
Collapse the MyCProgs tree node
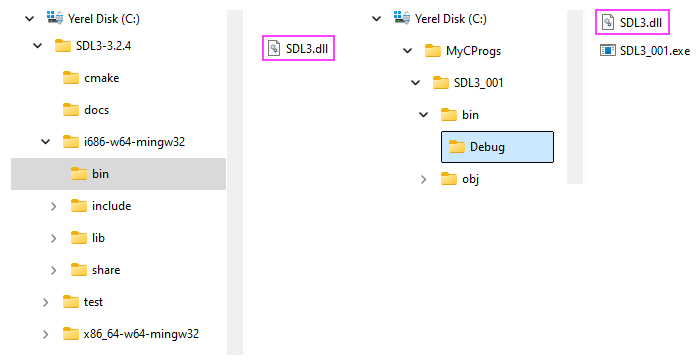pyautogui.click(x=408, y=51)
